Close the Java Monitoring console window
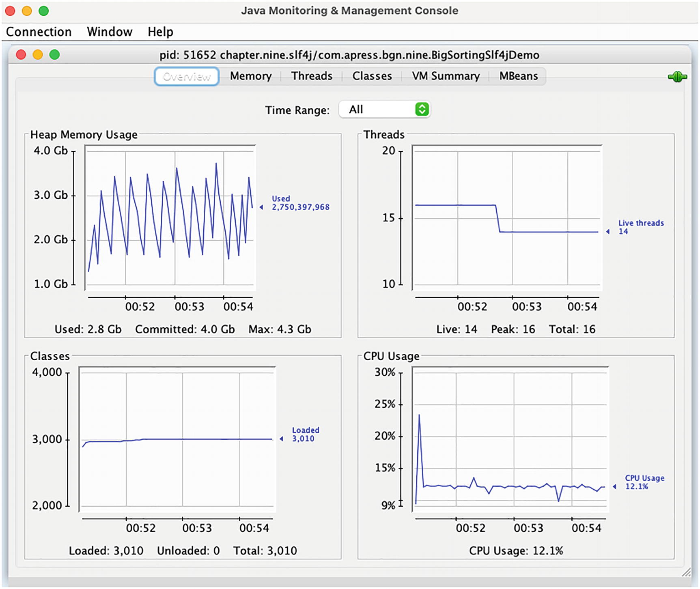 coord(10,11)
